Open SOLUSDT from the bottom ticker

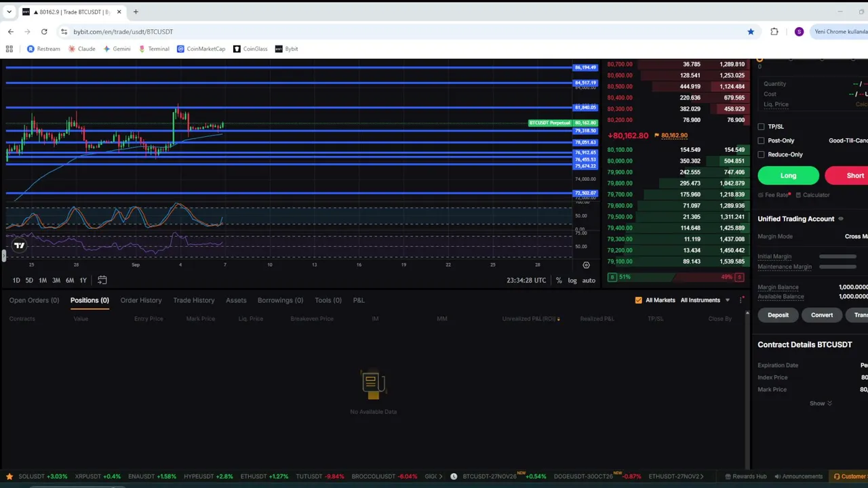pos(43,476)
